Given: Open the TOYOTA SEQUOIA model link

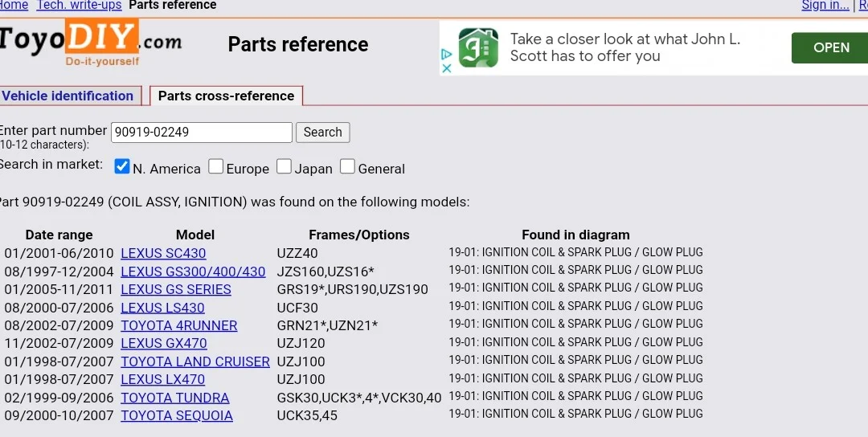Looking at the screenshot, I should [177, 415].
